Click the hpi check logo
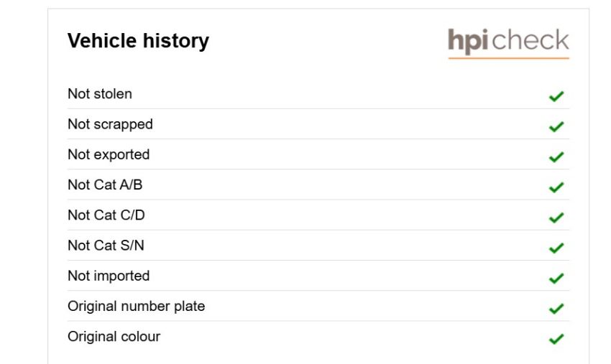This screenshot has width=611, height=364. (508, 43)
